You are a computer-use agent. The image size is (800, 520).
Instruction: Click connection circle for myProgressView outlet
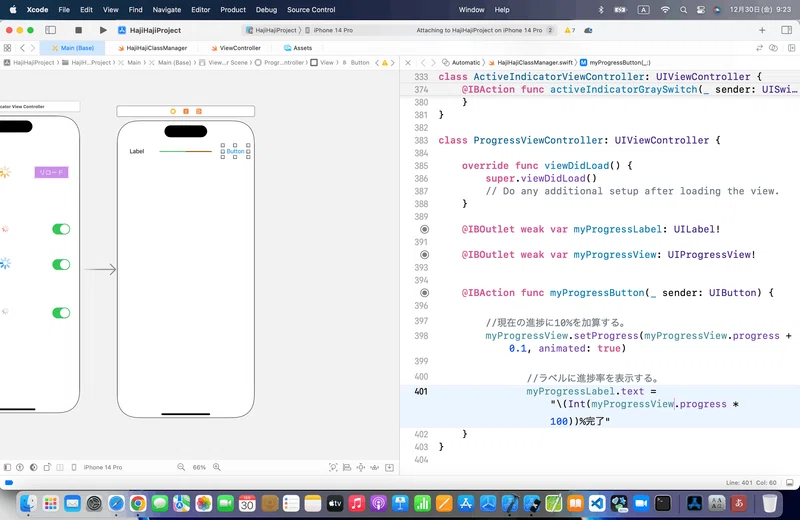424,255
